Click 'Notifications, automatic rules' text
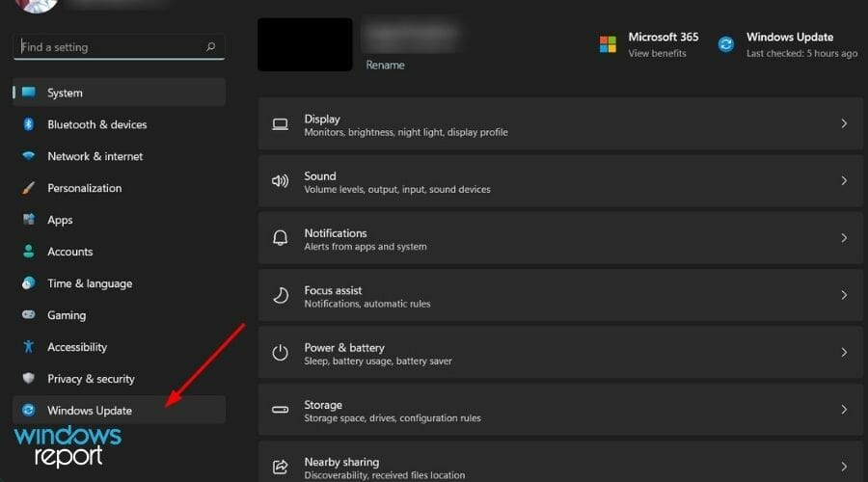The height and width of the screenshot is (482, 868). pyautogui.click(x=367, y=304)
